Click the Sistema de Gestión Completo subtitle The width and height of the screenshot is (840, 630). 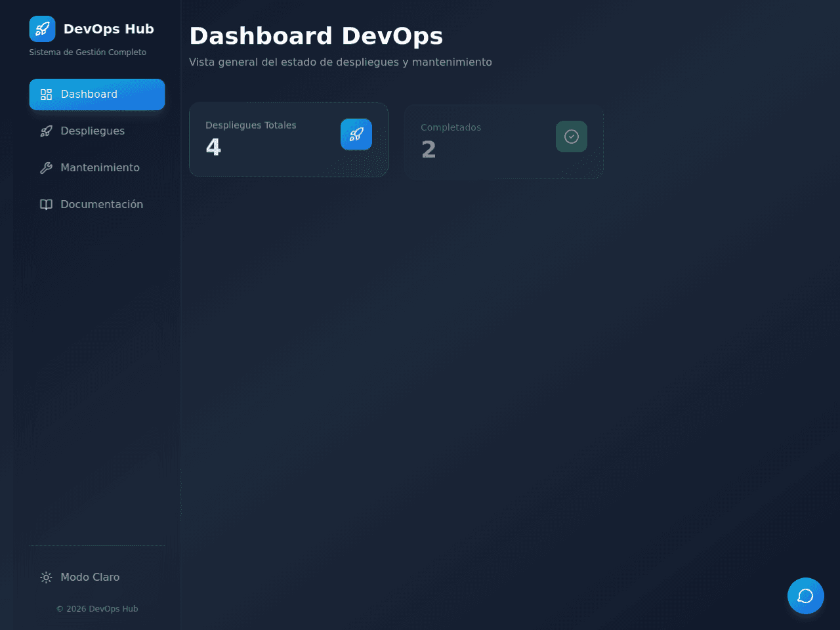click(x=88, y=52)
